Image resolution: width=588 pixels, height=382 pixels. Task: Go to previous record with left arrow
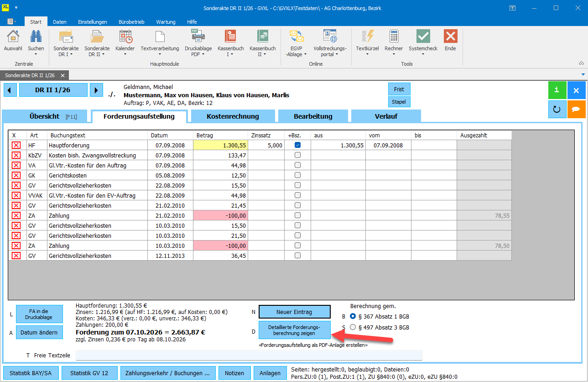[10, 90]
